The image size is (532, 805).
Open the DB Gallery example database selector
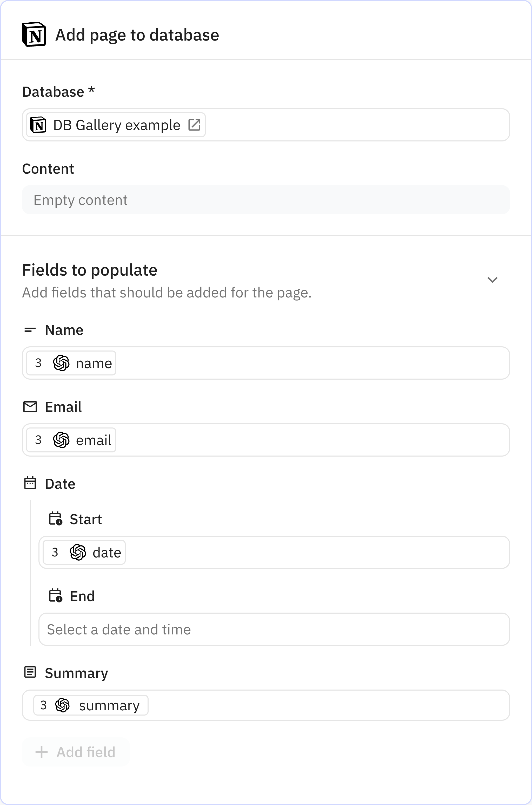pyautogui.click(x=115, y=125)
